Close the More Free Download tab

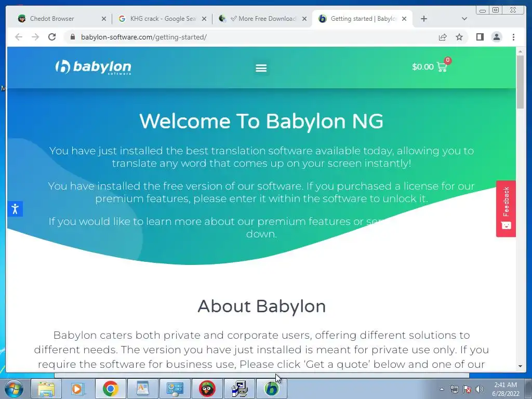(x=304, y=19)
